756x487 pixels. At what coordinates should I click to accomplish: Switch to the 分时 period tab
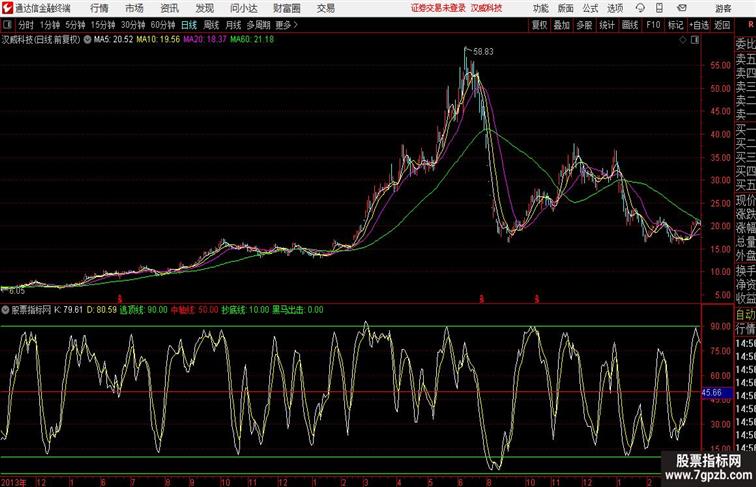click(x=26, y=25)
